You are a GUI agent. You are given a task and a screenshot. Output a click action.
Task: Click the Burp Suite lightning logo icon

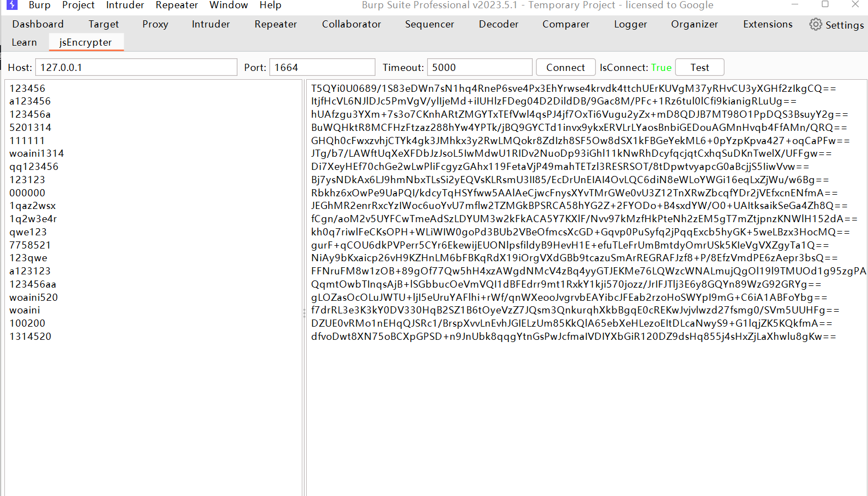pyautogui.click(x=12, y=5)
